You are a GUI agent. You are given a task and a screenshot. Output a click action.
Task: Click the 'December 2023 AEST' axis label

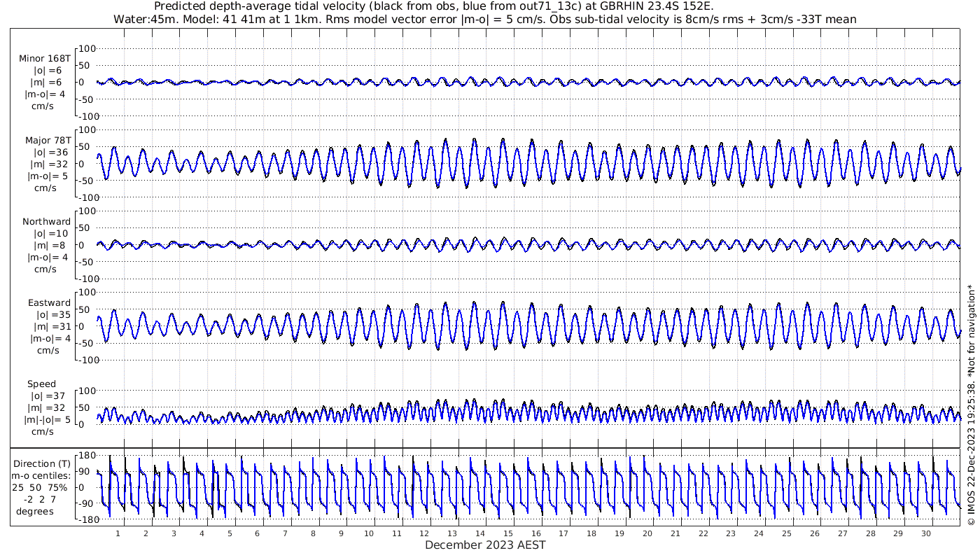coord(485,545)
